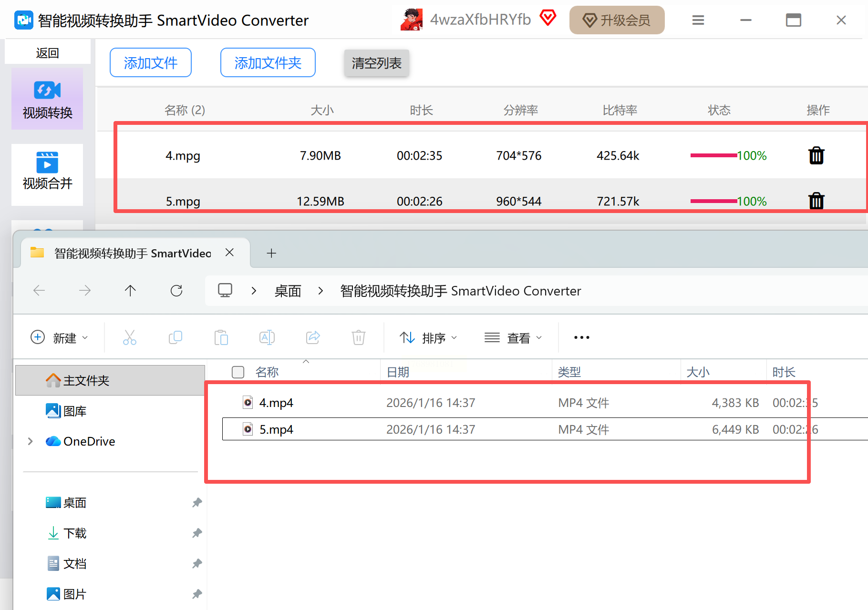Unpin 桌面 from quick access
The image size is (868, 610).
click(x=197, y=502)
